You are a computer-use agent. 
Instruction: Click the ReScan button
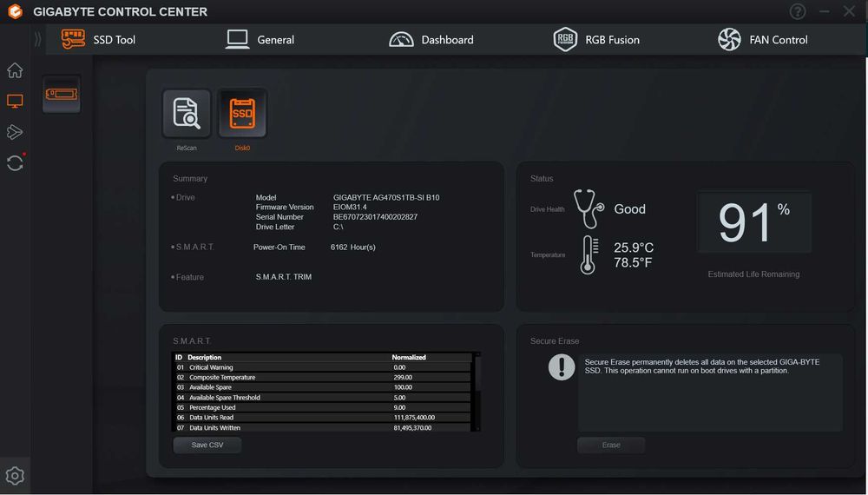(x=187, y=114)
